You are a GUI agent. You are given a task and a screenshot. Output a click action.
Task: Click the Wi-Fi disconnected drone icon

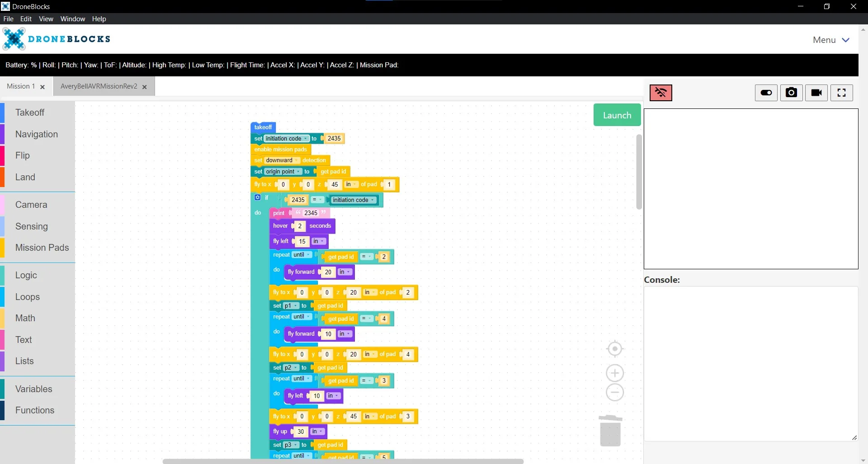coord(660,93)
